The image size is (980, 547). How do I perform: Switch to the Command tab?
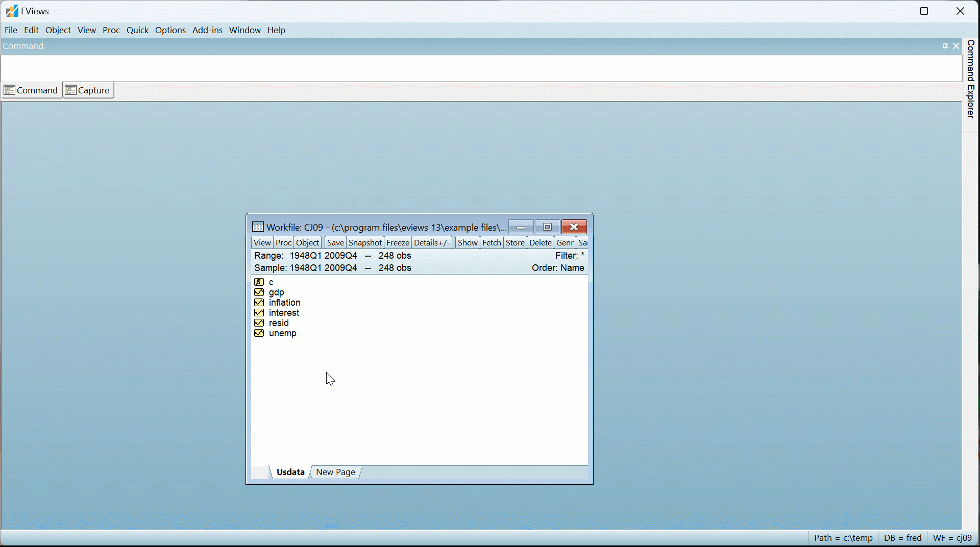tap(31, 90)
